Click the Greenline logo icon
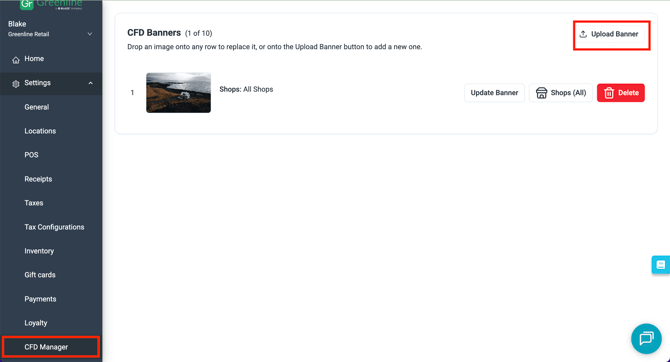Viewport: 670px width, 362px height. [26, 4]
